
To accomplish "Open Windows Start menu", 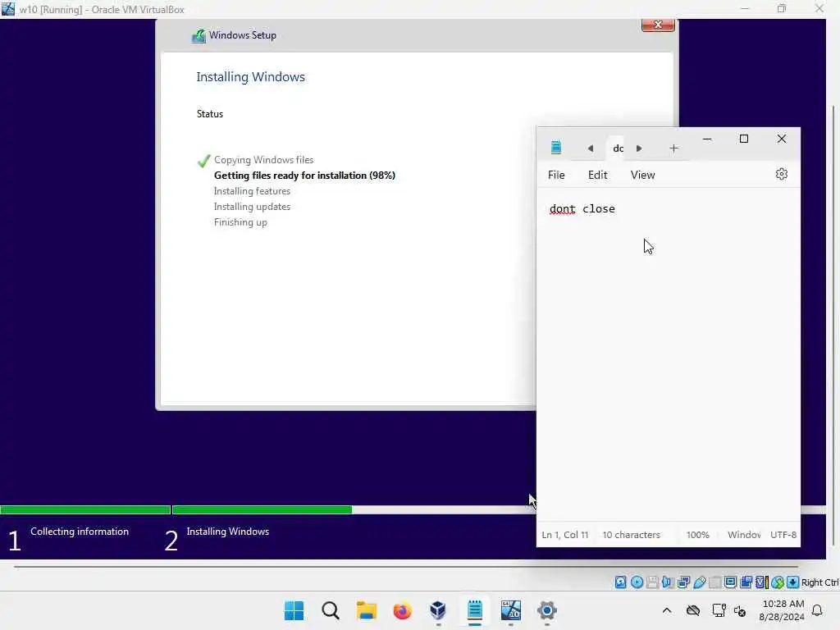I will pyautogui.click(x=294, y=610).
